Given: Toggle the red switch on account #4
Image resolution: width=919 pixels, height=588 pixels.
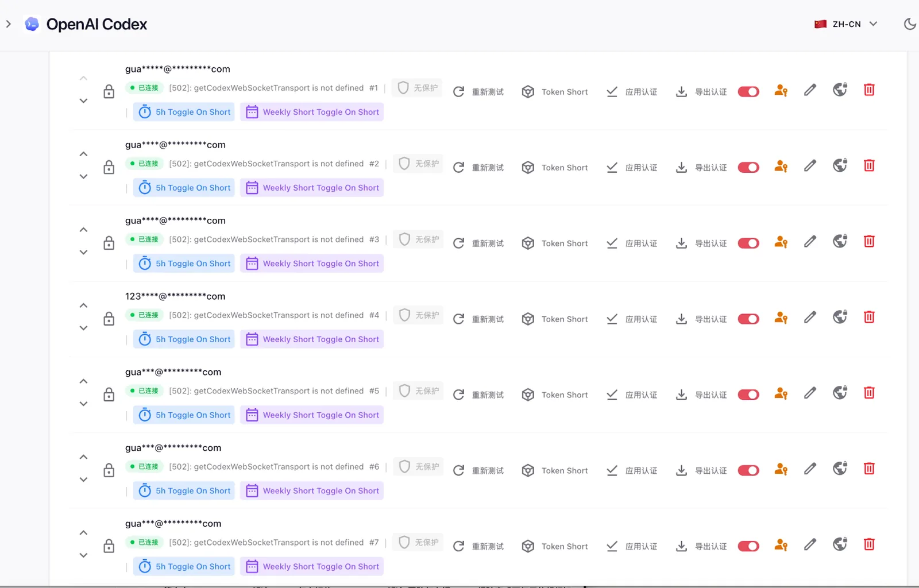Looking at the screenshot, I should point(748,319).
